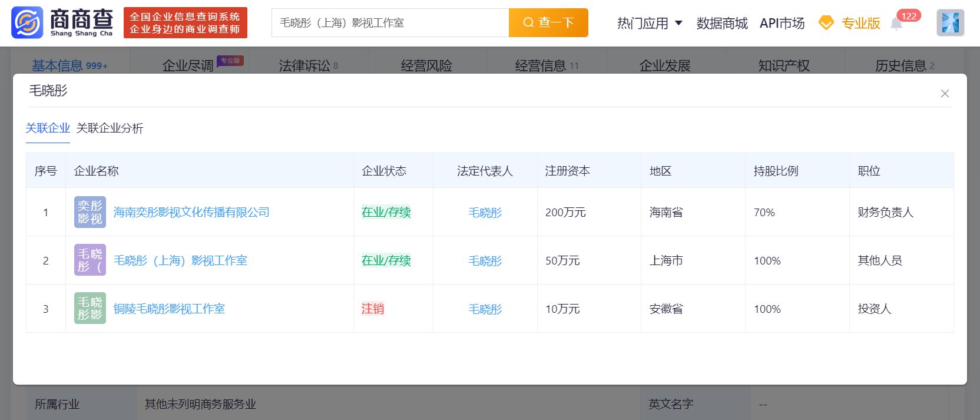Click the search box containing 毛晓彤（上海）影视工作室
Viewport: 980px width, 420px height.
pos(390,23)
